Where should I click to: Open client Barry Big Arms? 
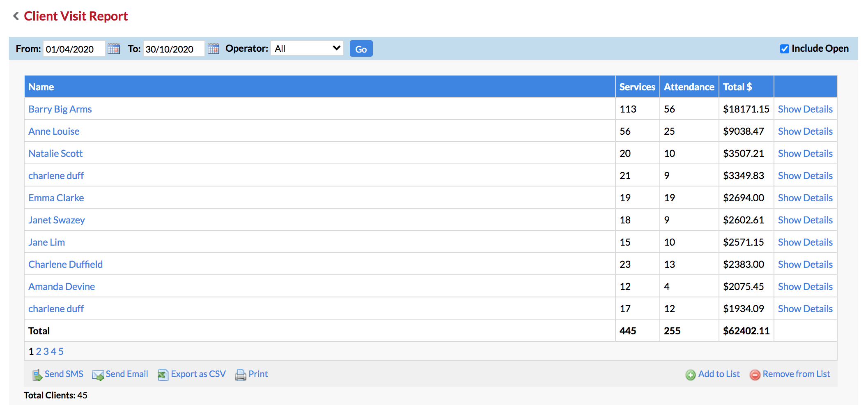coord(60,109)
